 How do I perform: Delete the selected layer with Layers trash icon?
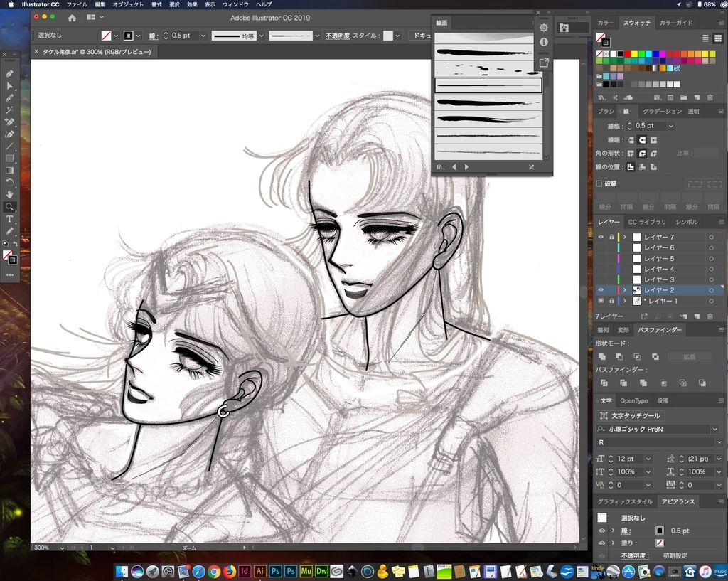point(710,316)
